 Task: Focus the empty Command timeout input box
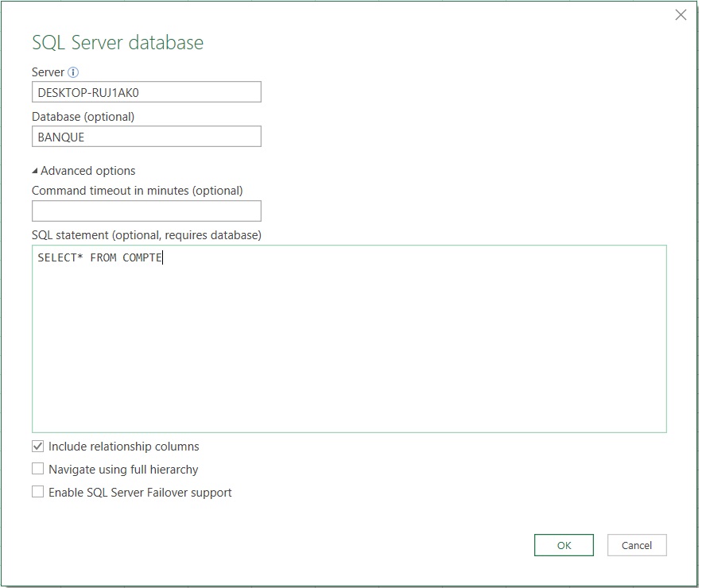[146, 211]
